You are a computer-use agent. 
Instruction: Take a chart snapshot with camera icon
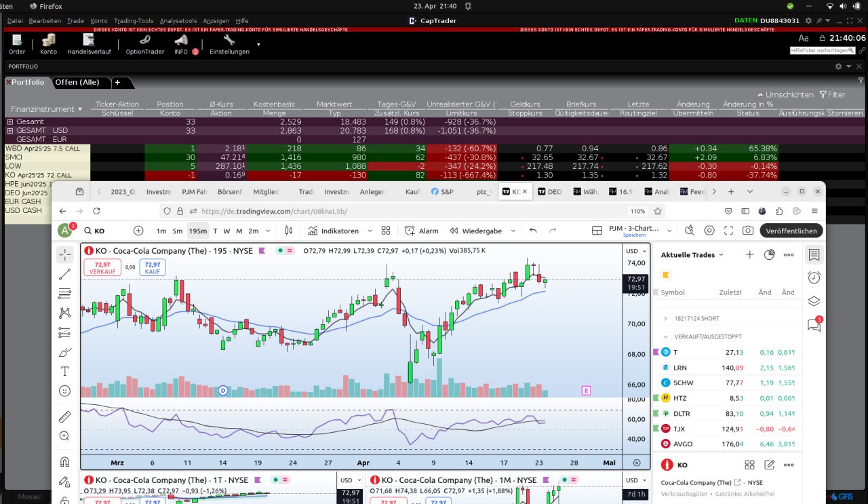coord(747,231)
